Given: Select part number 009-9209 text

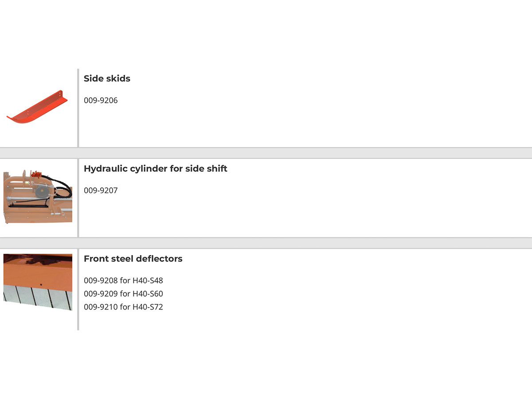Looking at the screenshot, I should [101, 294].
